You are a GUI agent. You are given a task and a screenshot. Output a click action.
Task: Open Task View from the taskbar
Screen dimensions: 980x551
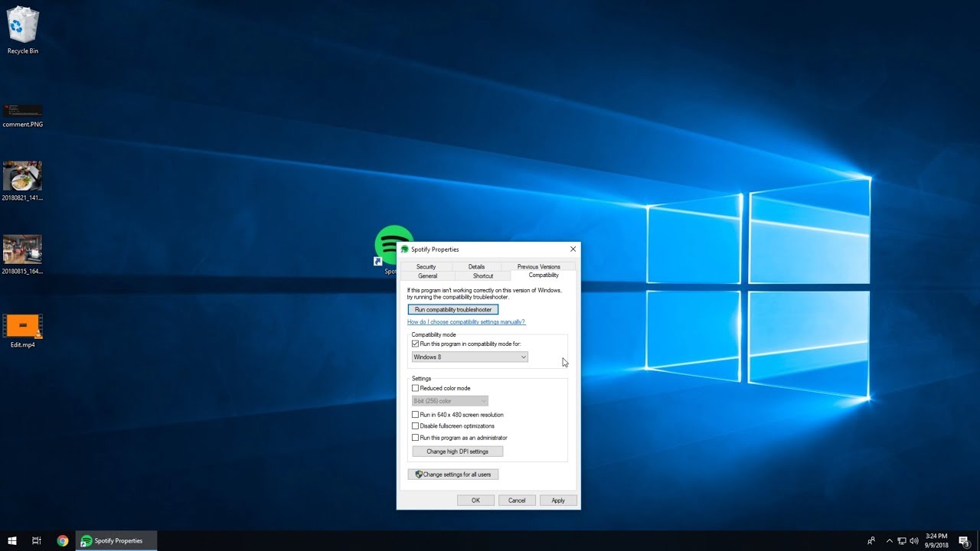click(37, 540)
